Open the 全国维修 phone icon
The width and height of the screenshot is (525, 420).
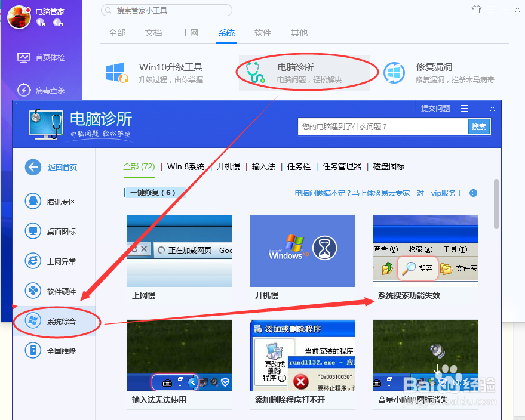33,350
